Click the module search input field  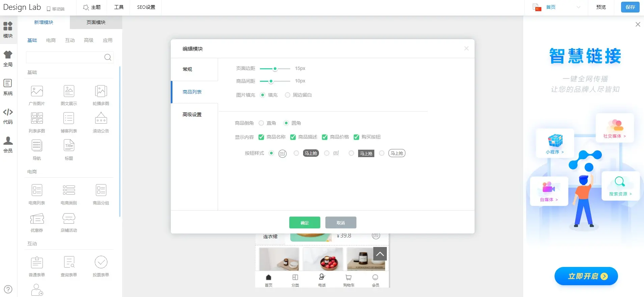(x=65, y=57)
